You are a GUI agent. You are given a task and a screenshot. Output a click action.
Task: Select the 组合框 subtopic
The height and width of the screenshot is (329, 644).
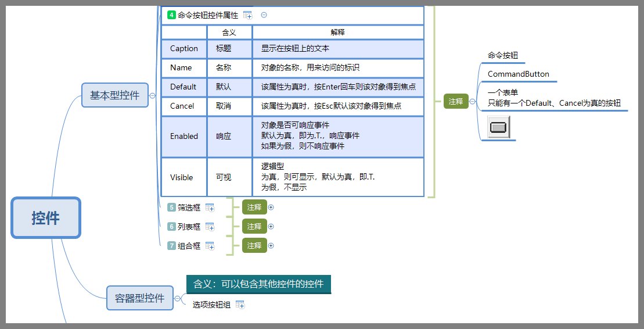[189, 246]
